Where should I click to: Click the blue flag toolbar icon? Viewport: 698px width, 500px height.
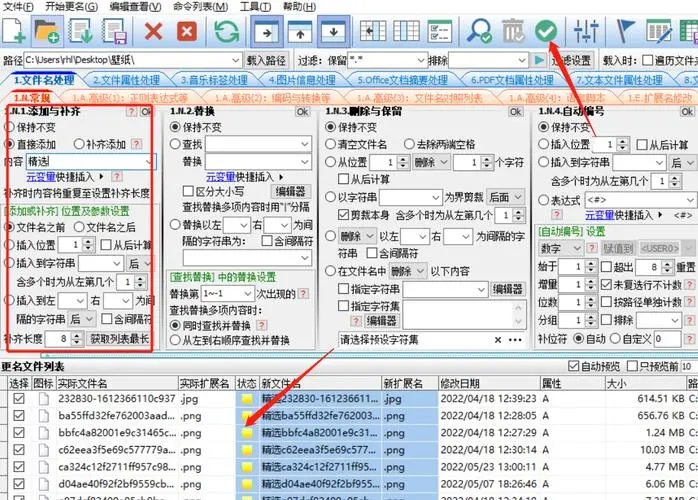click(625, 32)
